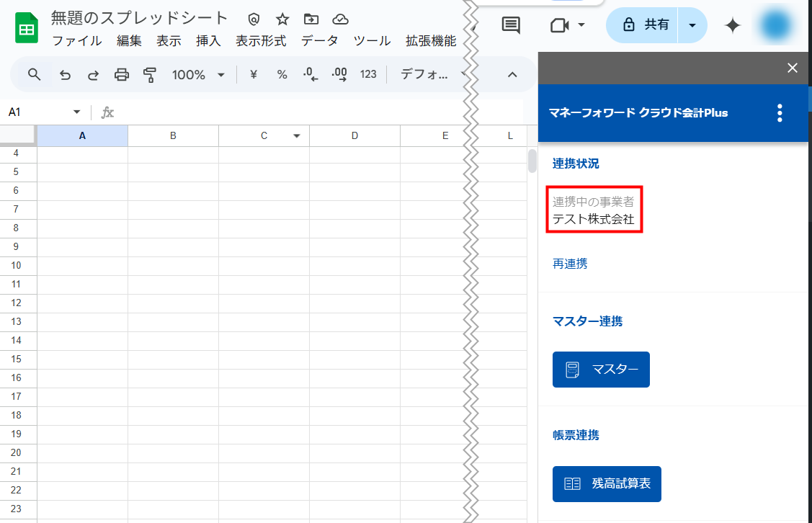812x523 pixels.
Task: Collapse the toolbar header with chevron
Action: tap(512, 75)
